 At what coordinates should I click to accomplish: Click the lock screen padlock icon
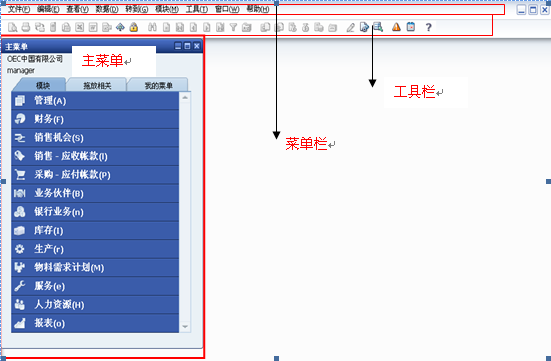[134, 27]
